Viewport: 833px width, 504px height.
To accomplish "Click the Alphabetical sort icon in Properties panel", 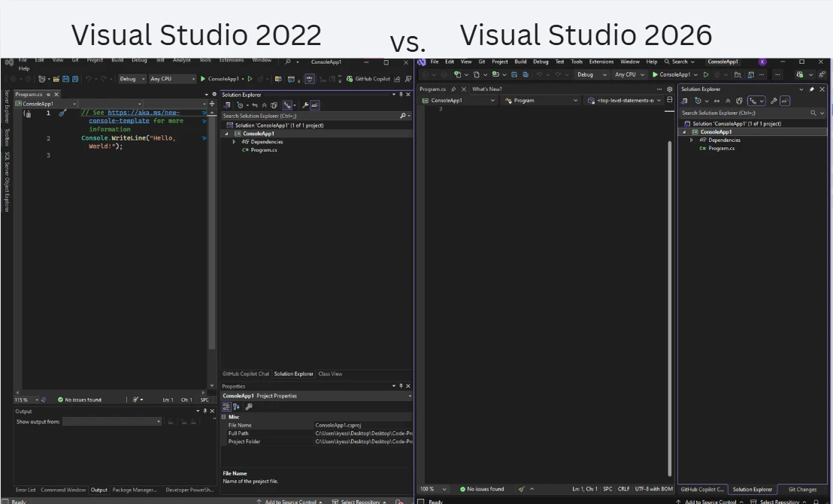I will [237, 406].
